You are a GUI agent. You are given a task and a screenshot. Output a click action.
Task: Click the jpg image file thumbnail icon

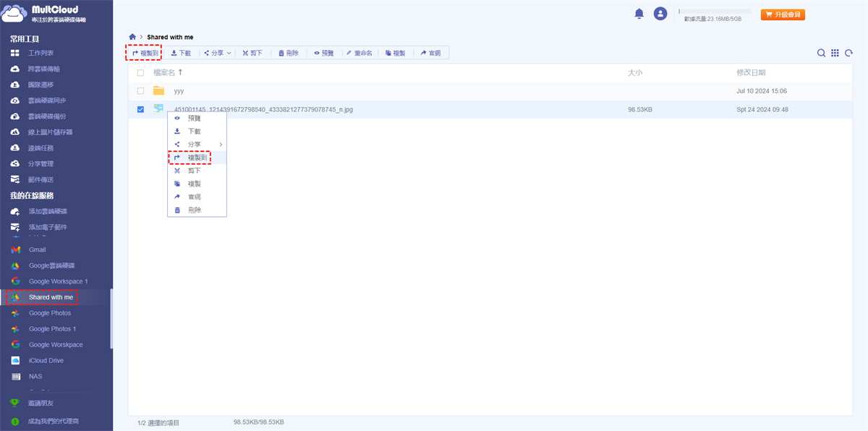pos(158,109)
